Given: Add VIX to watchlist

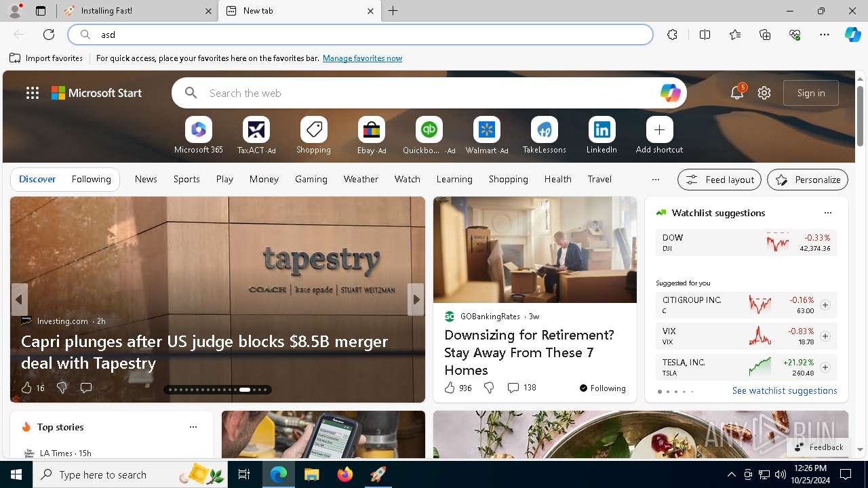Looking at the screenshot, I should pos(825,336).
